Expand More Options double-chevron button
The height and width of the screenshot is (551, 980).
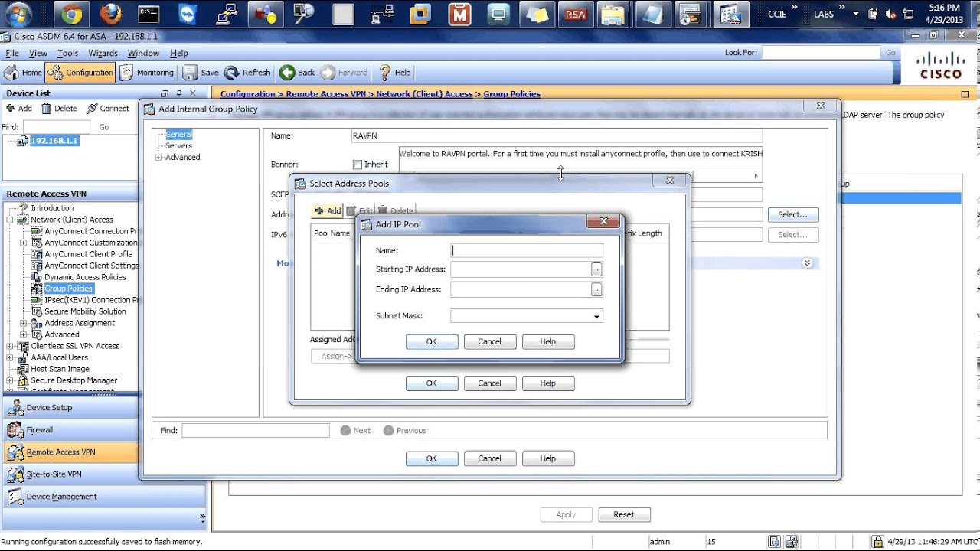[x=807, y=263]
